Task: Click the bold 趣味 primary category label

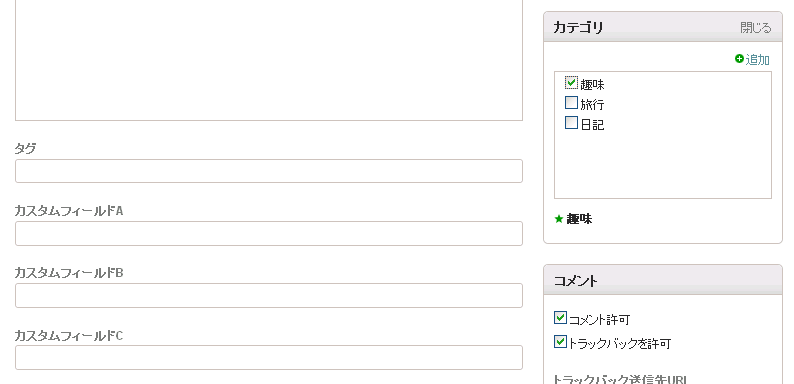Action: click(579, 219)
